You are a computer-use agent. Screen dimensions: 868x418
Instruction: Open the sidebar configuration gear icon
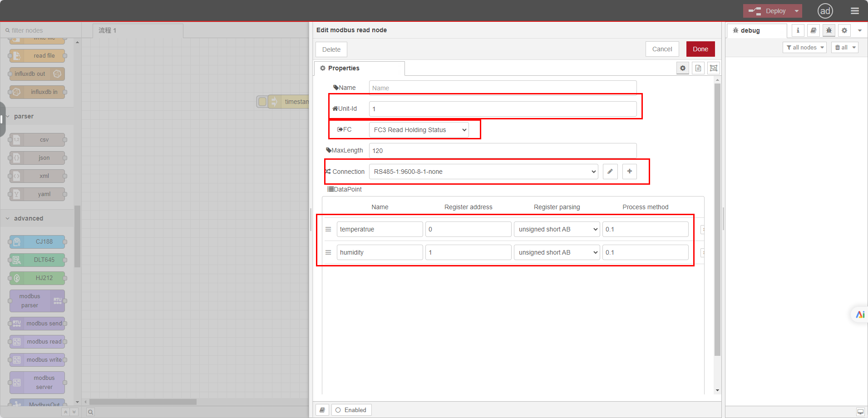click(844, 30)
